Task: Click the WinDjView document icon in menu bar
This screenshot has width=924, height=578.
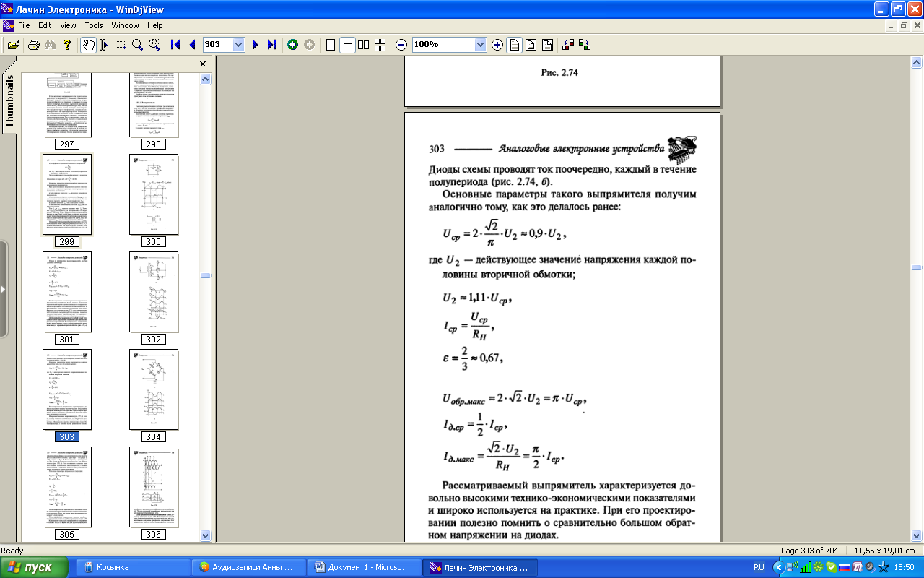Action: coord(8,25)
